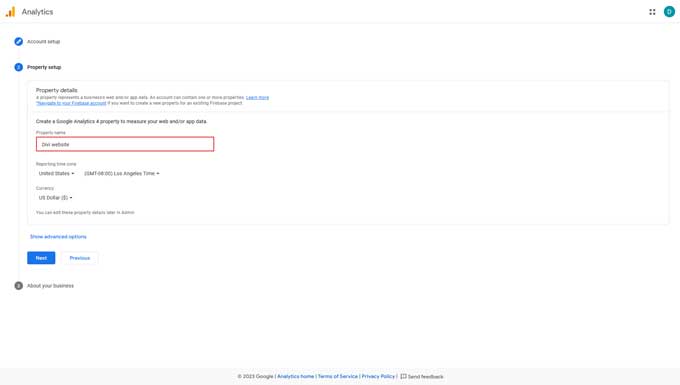This screenshot has width=680, height=385.
Task: Open the US Dollar currency dropdown
Action: [x=56, y=198]
